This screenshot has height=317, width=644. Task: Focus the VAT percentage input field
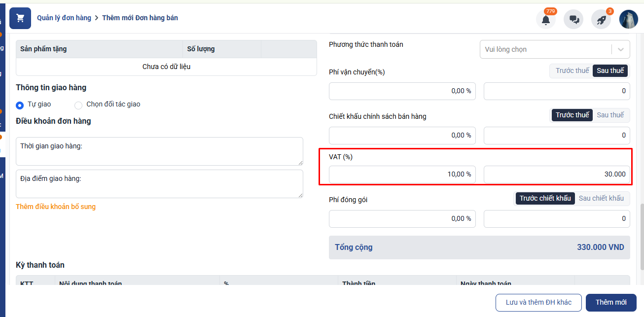[x=402, y=174]
